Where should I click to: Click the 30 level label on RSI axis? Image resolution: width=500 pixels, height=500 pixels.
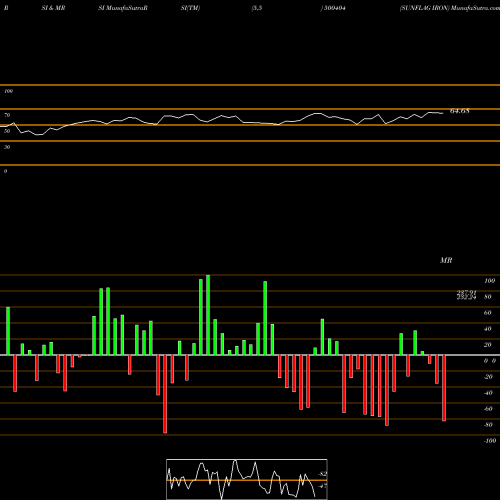(x=7, y=147)
